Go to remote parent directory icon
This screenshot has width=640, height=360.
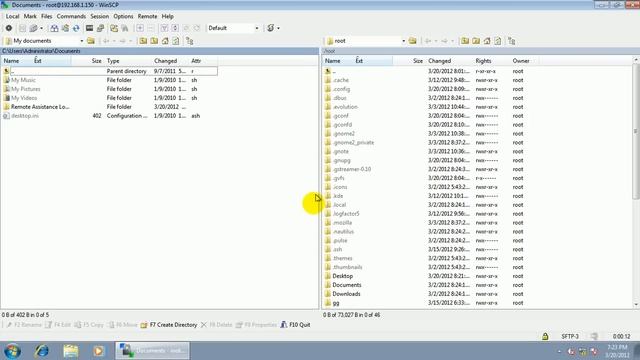pyautogui.click(x=465, y=41)
